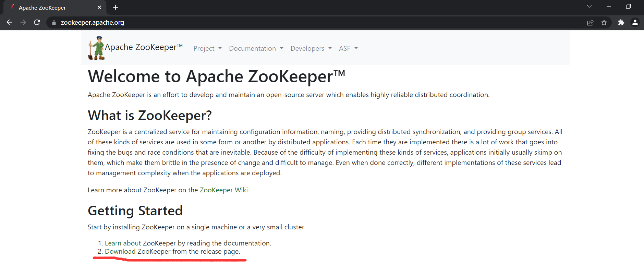Click the Learn about link
This screenshot has height=264, width=644.
[123, 243]
